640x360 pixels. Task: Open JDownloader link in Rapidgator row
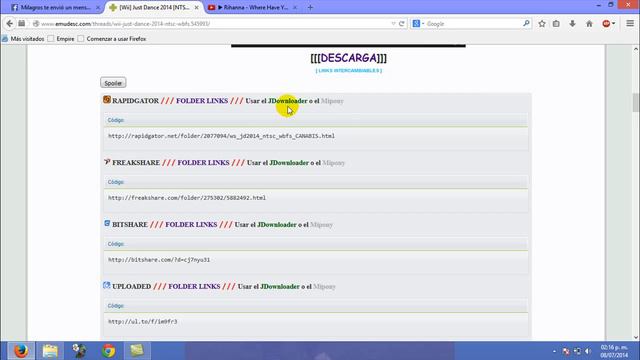coord(287,101)
